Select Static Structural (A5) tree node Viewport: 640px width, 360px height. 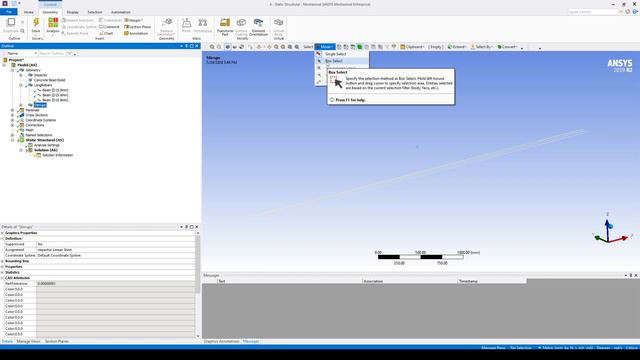coord(44,140)
